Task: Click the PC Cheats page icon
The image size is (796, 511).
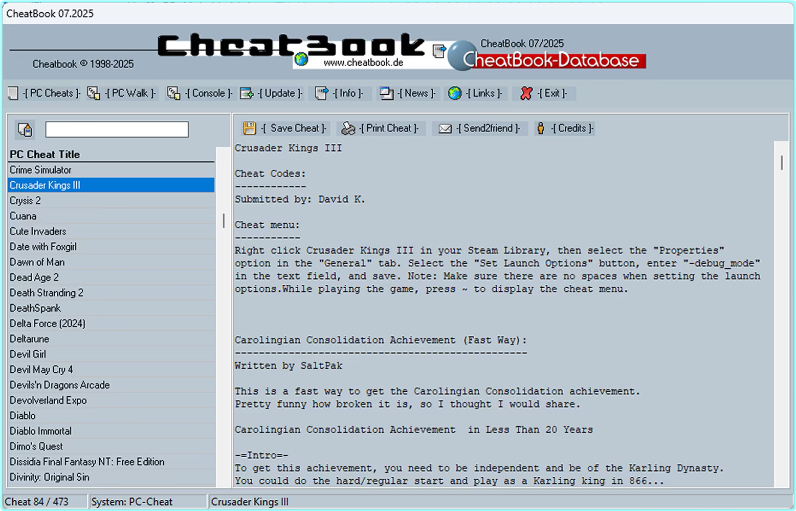Action: click(x=13, y=93)
